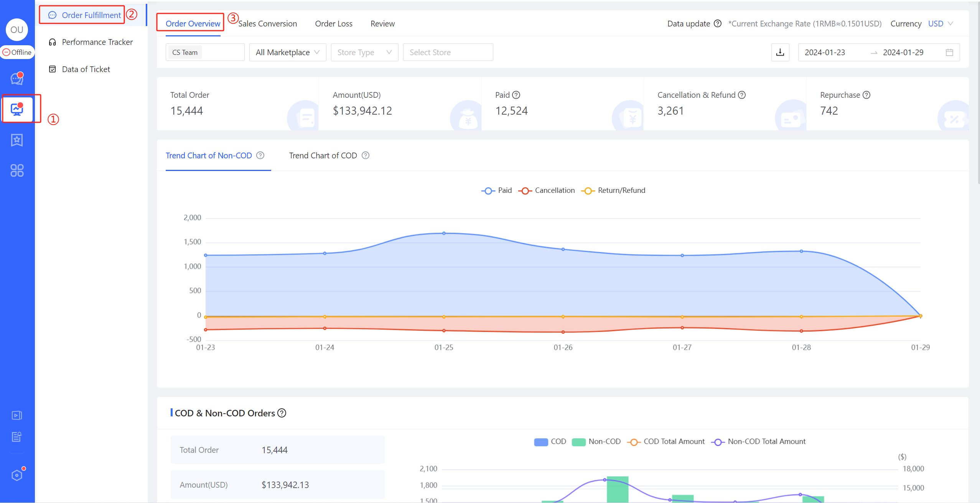Viewport: 980px width, 503px height.
Task: Switch to the Order Overview tab
Action: [193, 24]
